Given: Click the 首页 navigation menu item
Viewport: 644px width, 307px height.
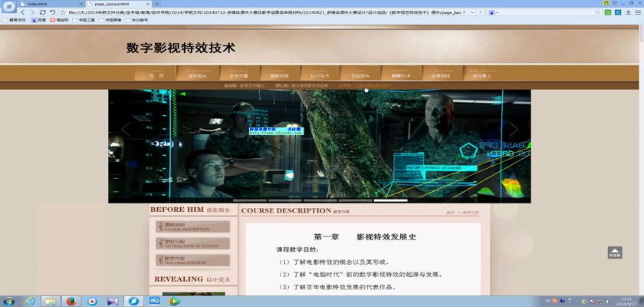Looking at the screenshot, I should [156, 74].
